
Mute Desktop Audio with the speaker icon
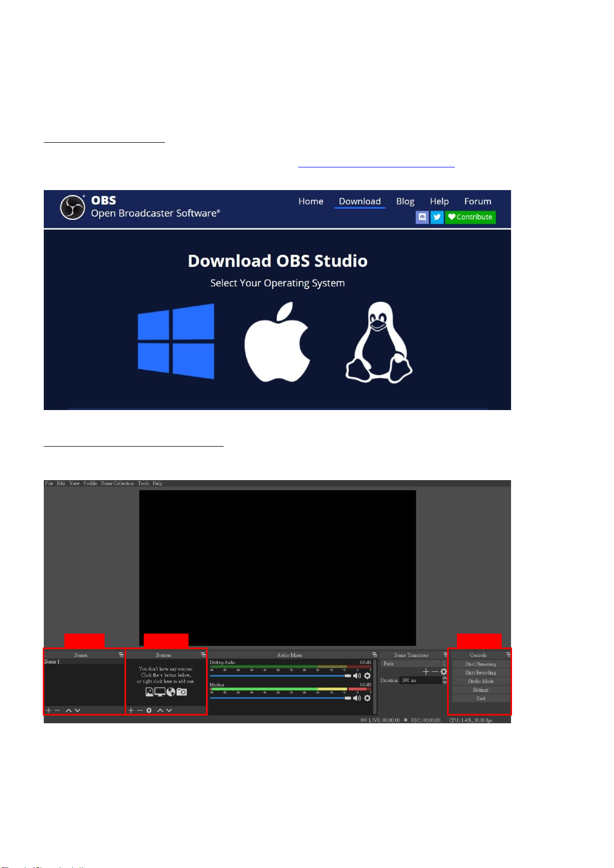[x=357, y=676]
